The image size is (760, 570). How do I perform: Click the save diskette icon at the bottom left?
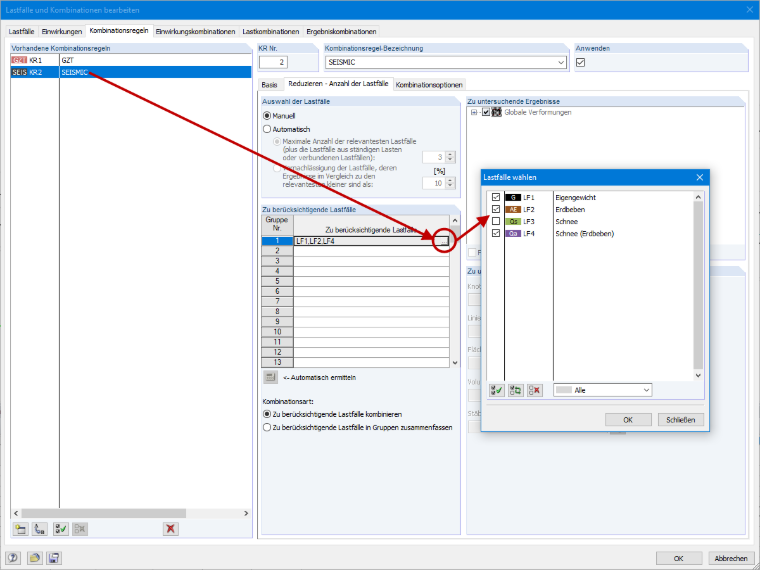pyautogui.click(x=54, y=558)
